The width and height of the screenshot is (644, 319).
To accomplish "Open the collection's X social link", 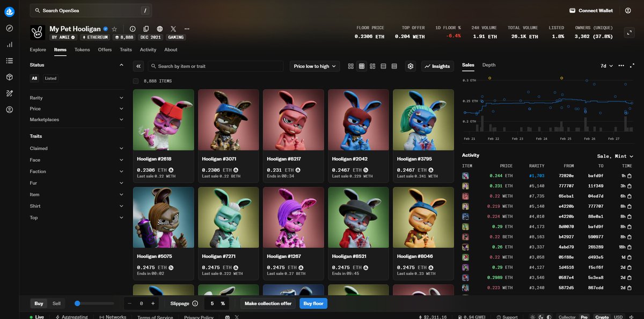I will [173, 29].
